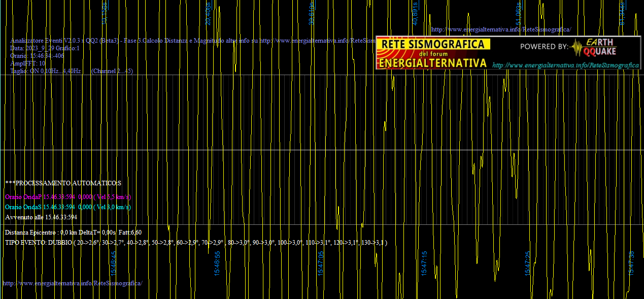Click the magenta 'Orario OndaP' line
The height and width of the screenshot is (299, 644).
pyautogui.click(x=68, y=196)
